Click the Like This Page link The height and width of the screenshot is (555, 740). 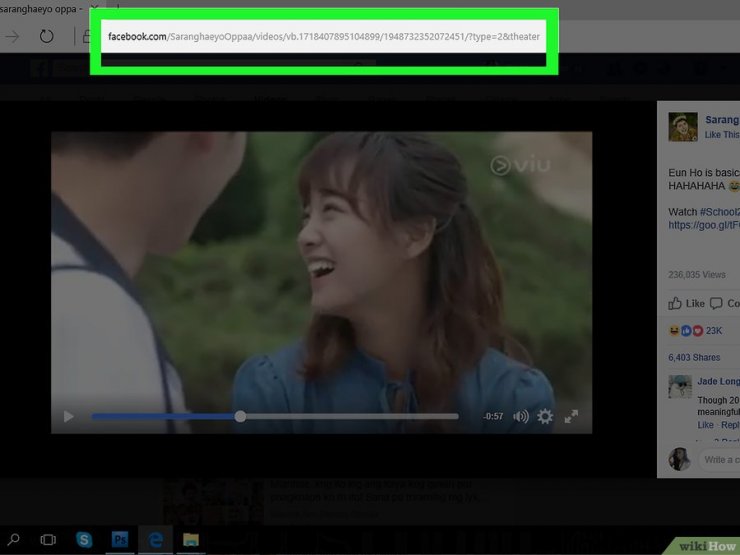click(x=722, y=135)
